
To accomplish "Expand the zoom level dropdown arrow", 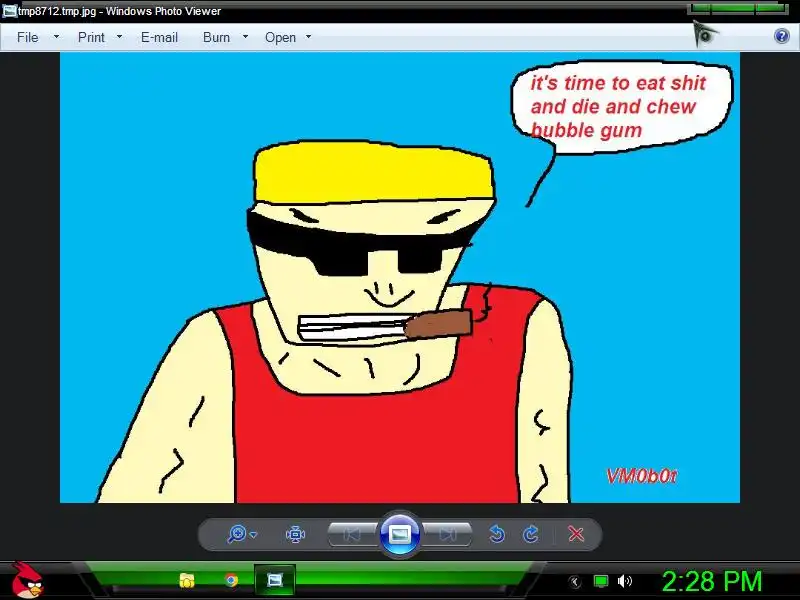I will coord(254,535).
